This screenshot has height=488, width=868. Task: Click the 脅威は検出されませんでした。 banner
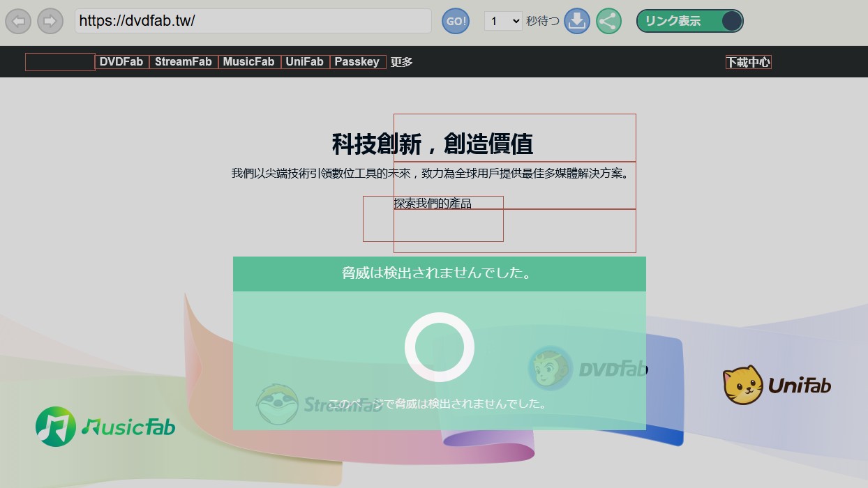[x=440, y=273]
